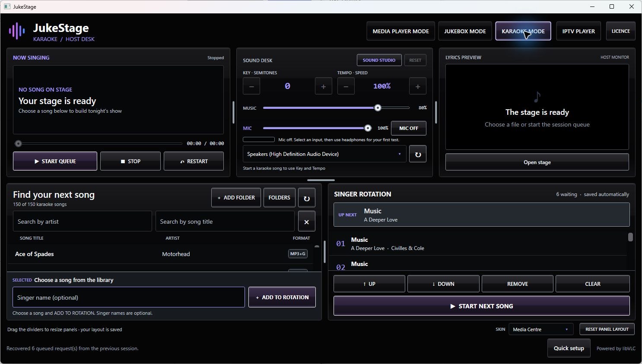Decrease key by one semitone
The width and height of the screenshot is (642, 364).
click(251, 86)
